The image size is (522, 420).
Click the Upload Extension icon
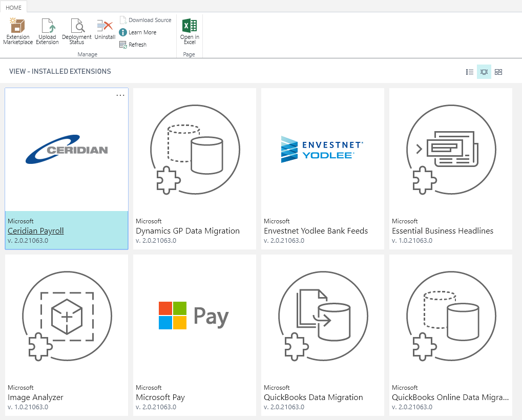pos(47,31)
